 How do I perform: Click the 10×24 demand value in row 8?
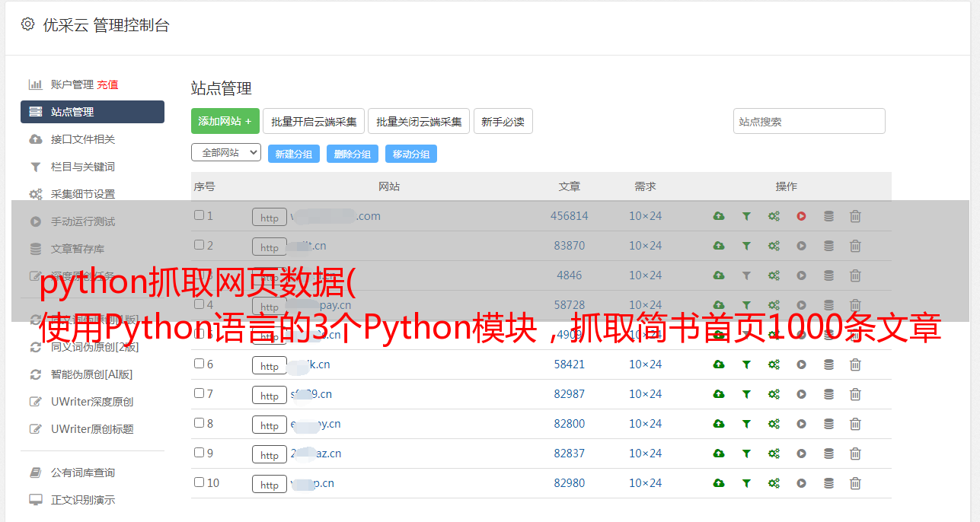tap(645, 424)
